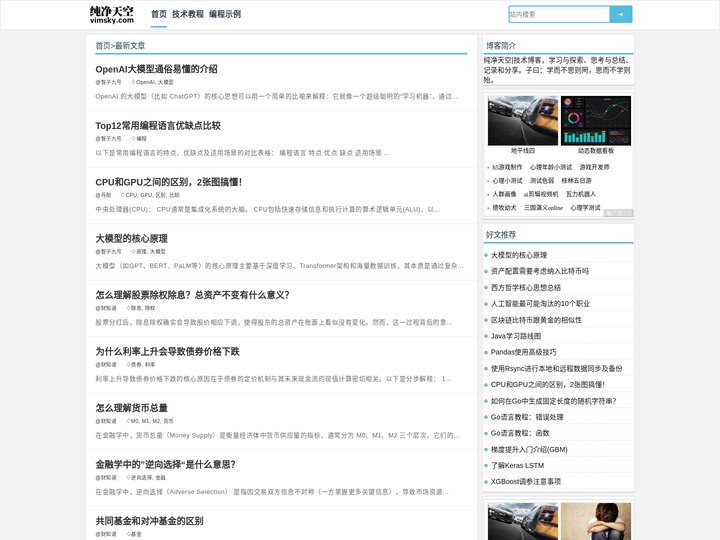Click tags M0, M1, M2, 货币
Screen dimensions: 720x540
pyautogui.click(x=150, y=421)
